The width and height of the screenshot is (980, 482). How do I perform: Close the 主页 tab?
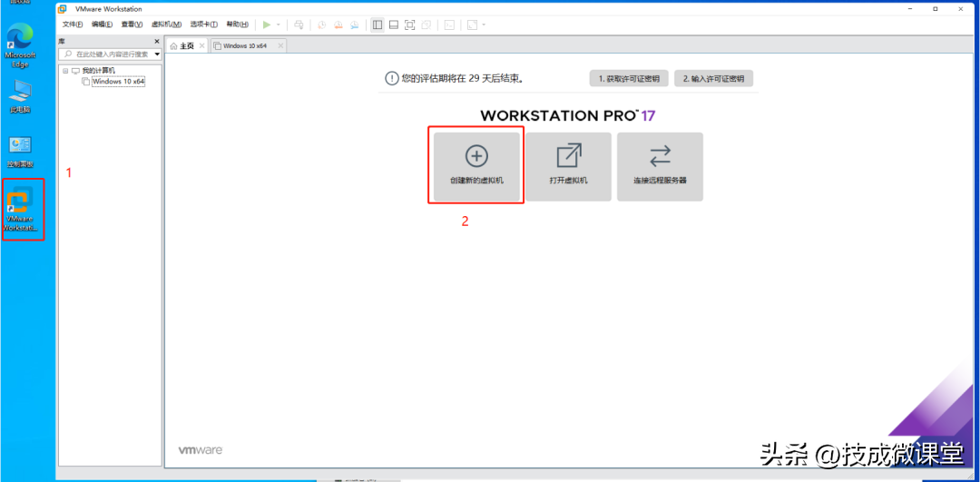click(x=201, y=45)
